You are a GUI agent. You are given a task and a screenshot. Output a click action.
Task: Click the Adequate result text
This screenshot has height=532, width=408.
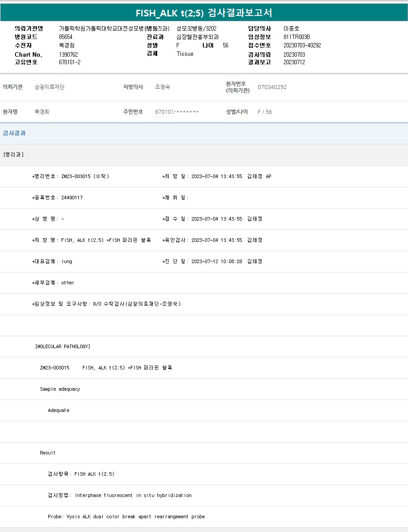point(58,410)
